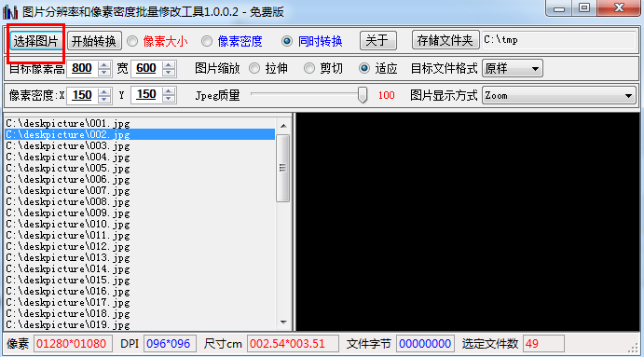Increase target height with up arrow
Image resolution: width=644 pixels, height=357 pixels.
point(104,64)
